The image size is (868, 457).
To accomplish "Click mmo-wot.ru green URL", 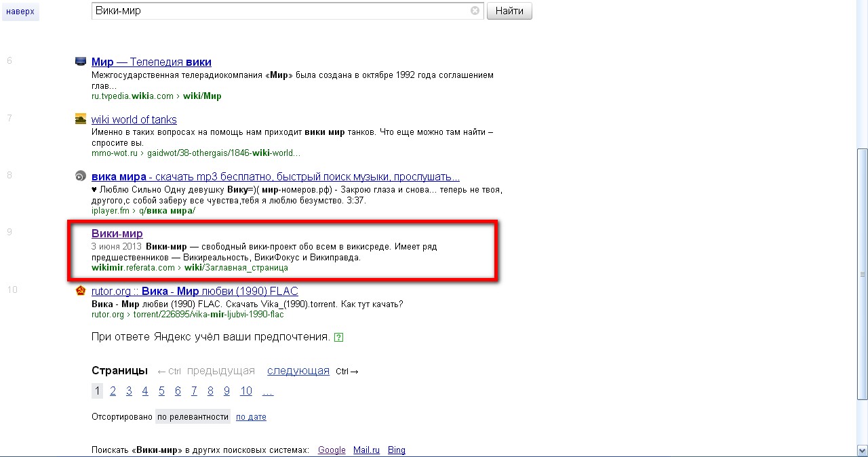I will [115, 153].
